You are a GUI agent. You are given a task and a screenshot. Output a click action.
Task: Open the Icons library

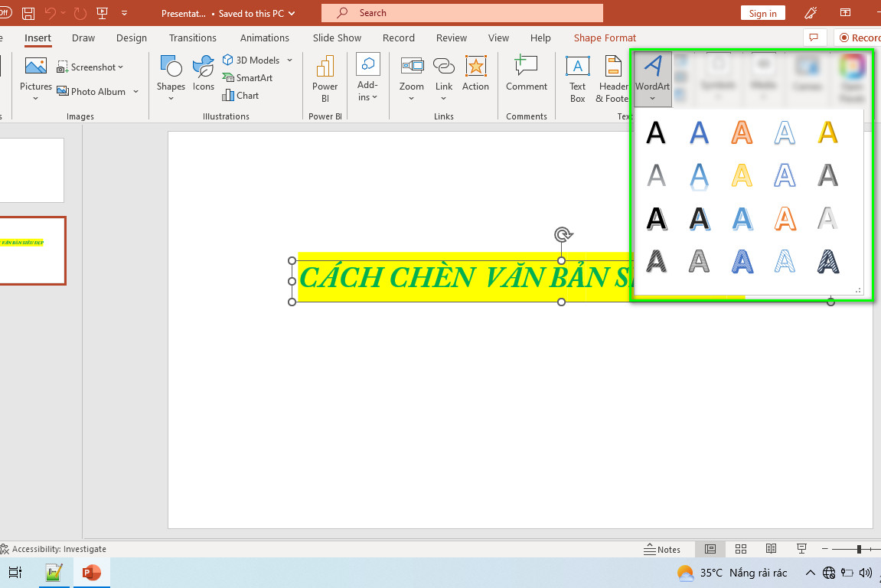pos(204,73)
